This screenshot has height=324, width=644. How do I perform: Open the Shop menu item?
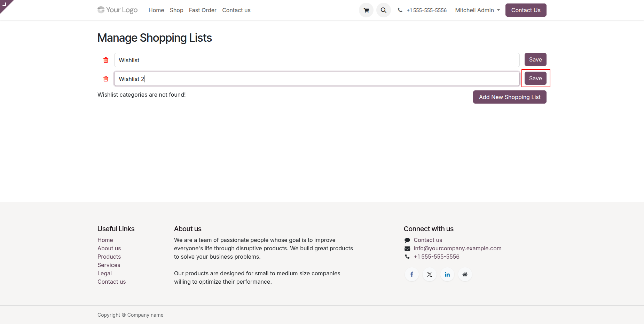click(x=176, y=10)
